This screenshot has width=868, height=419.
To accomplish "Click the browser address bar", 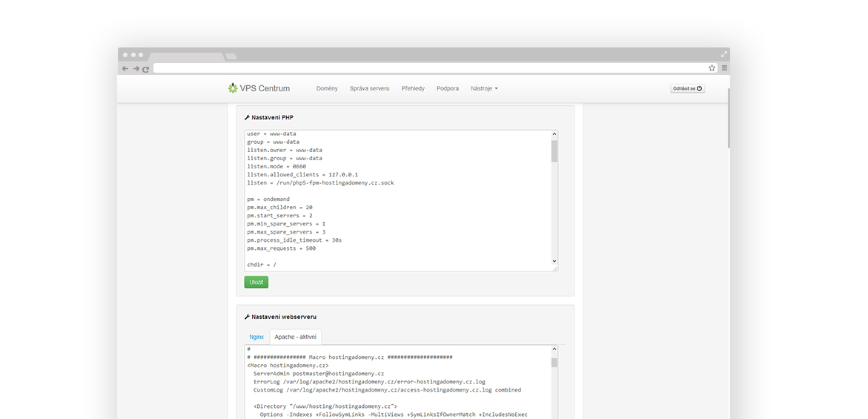I will click(430, 68).
